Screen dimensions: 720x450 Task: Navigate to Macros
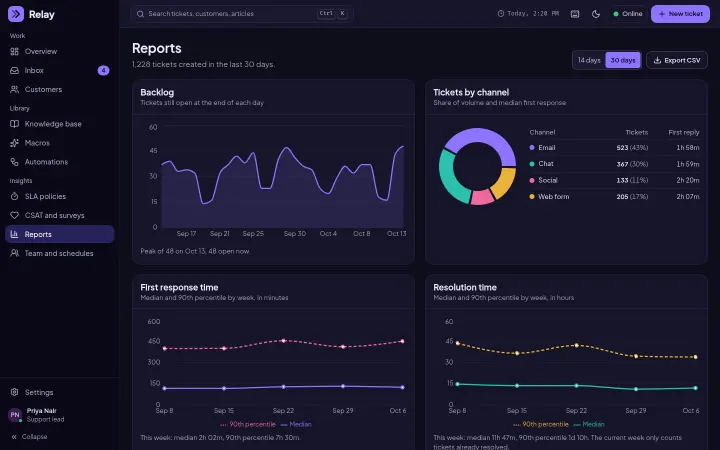60,143
